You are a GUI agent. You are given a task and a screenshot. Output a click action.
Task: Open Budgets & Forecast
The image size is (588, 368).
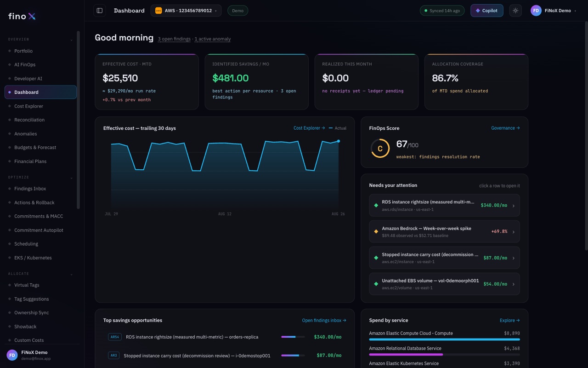pos(40,148)
